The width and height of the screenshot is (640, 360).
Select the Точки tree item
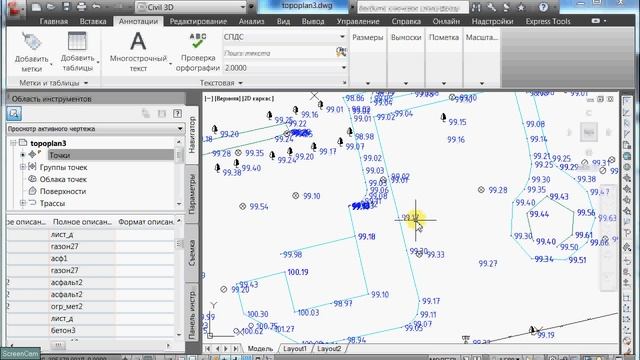(x=60, y=155)
